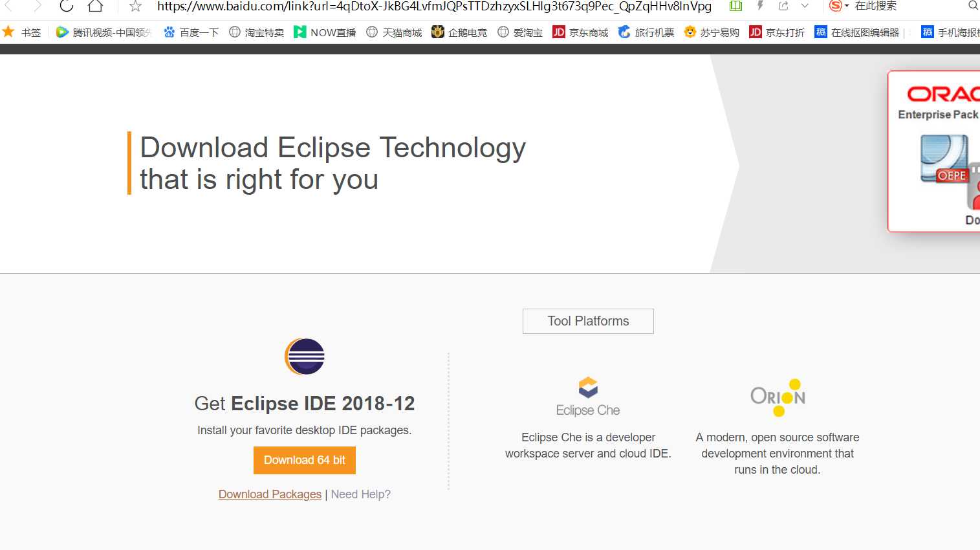Click the Eclipse Che description text

588,445
